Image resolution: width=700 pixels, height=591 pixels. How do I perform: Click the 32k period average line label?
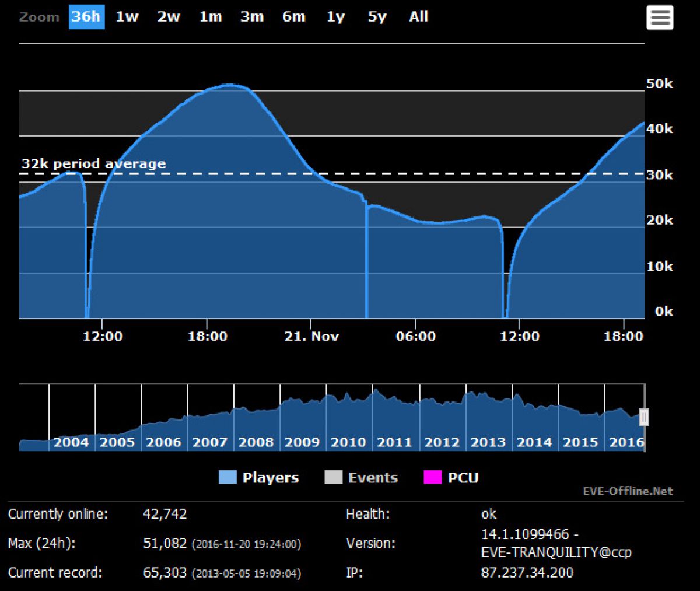click(x=93, y=164)
